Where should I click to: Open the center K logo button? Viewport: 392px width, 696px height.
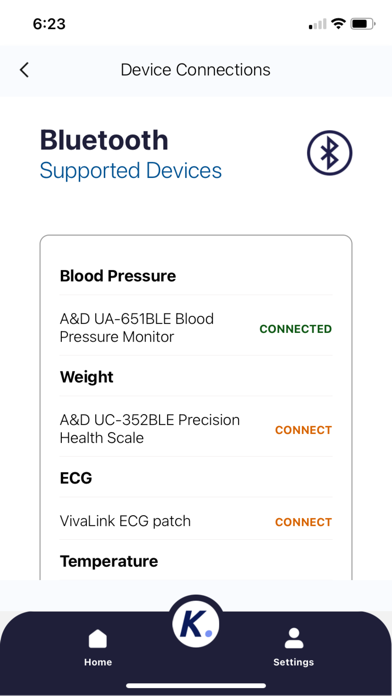[196, 622]
